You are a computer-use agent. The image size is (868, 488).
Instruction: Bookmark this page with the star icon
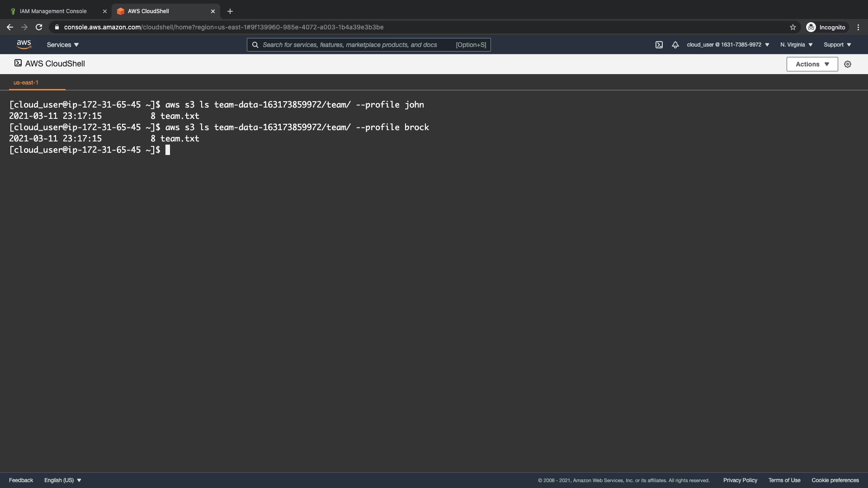(793, 27)
